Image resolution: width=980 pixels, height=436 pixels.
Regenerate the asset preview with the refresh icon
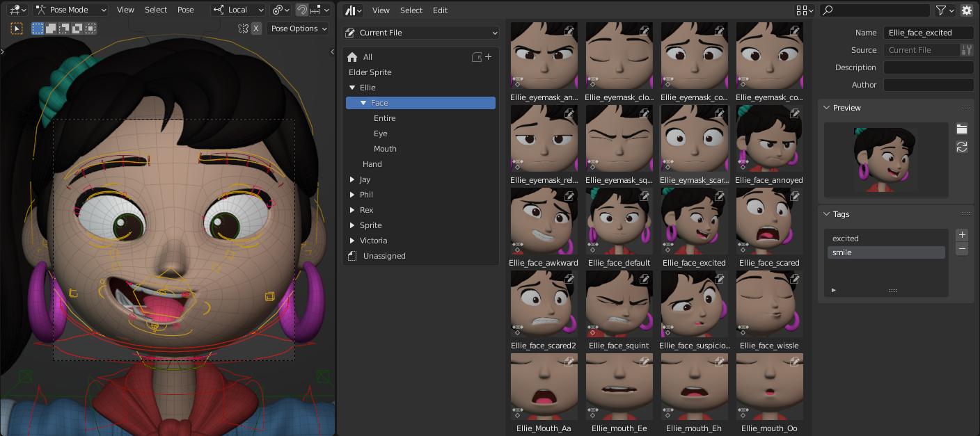(x=962, y=147)
